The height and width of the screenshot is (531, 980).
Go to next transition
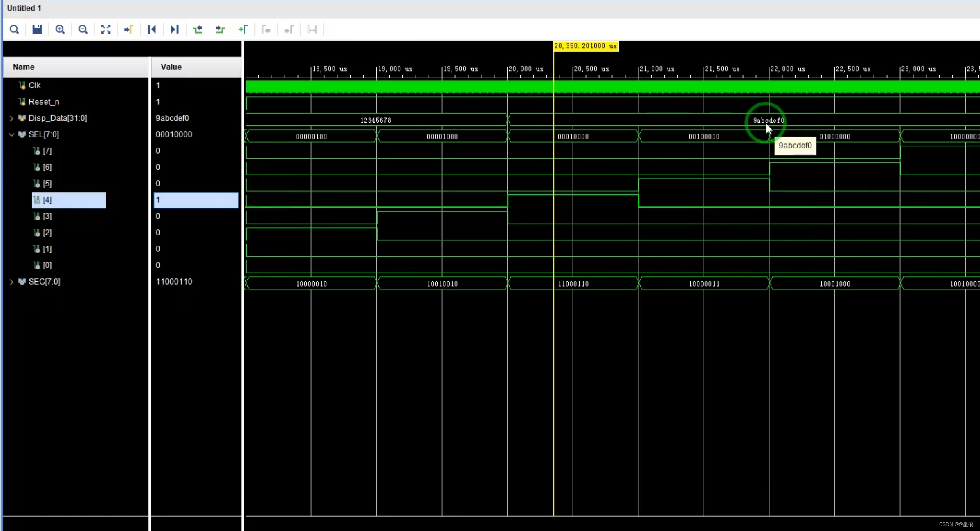pos(220,29)
